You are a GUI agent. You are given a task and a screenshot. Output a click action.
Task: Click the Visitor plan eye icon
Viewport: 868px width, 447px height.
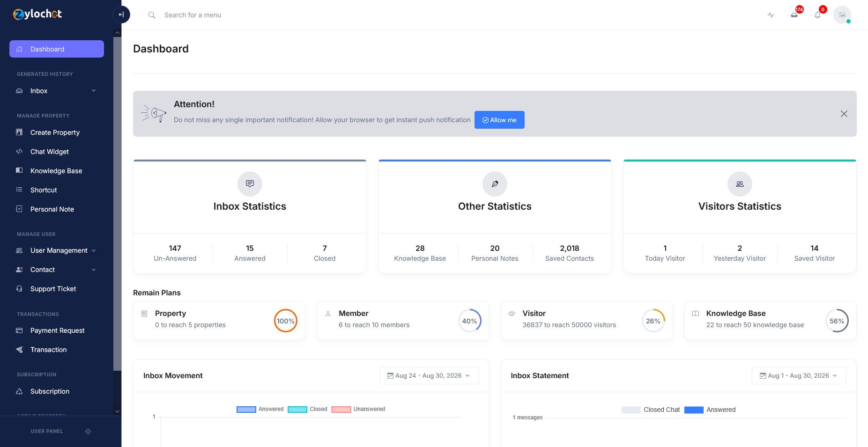pyautogui.click(x=512, y=314)
